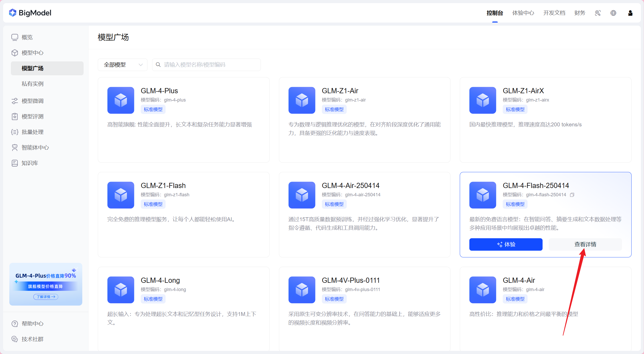The width and height of the screenshot is (644, 354).
Task: Click the GLM-4-Air-250414 cube thumbnail
Action: (x=302, y=195)
